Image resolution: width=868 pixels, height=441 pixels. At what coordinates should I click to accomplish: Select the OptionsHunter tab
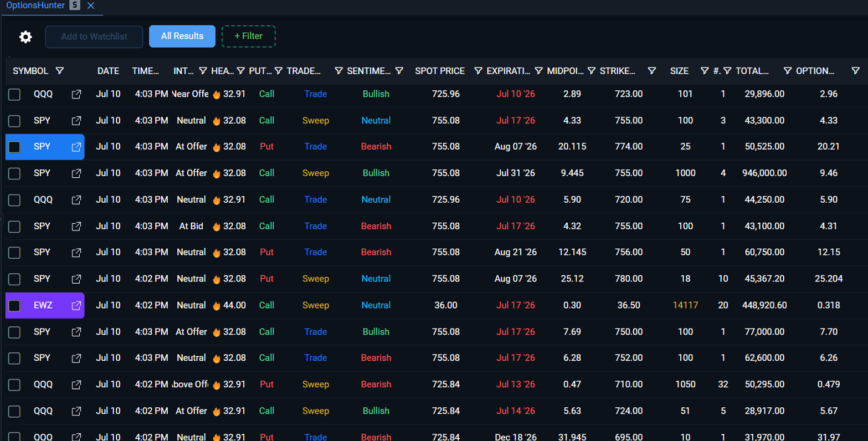(35, 6)
